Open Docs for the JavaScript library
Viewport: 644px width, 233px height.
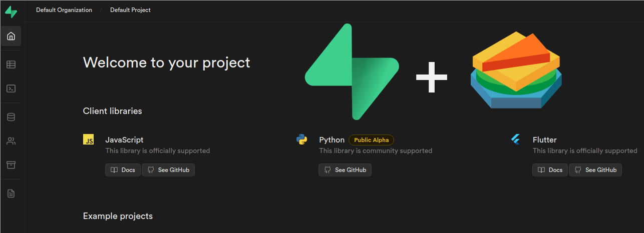pyautogui.click(x=123, y=170)
